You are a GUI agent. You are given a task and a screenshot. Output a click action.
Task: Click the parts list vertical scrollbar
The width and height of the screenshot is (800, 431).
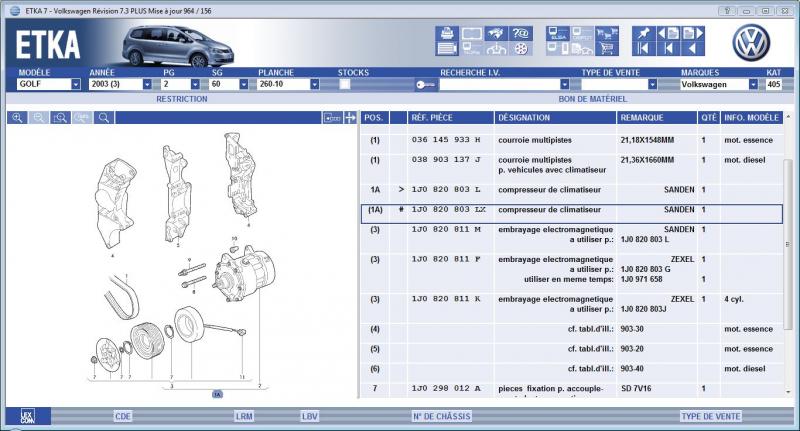pyautogui.click(x=788, y=245)
